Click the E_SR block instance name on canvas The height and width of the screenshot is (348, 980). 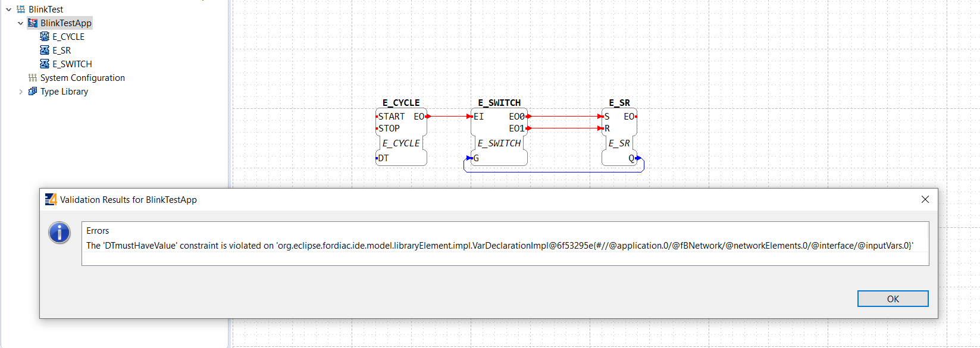point(619,103)
